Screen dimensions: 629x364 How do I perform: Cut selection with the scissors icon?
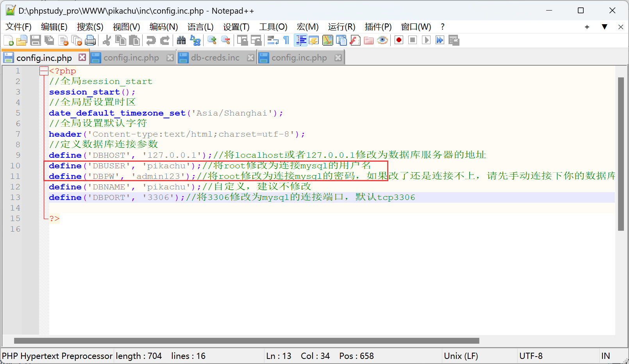point(107,40)
